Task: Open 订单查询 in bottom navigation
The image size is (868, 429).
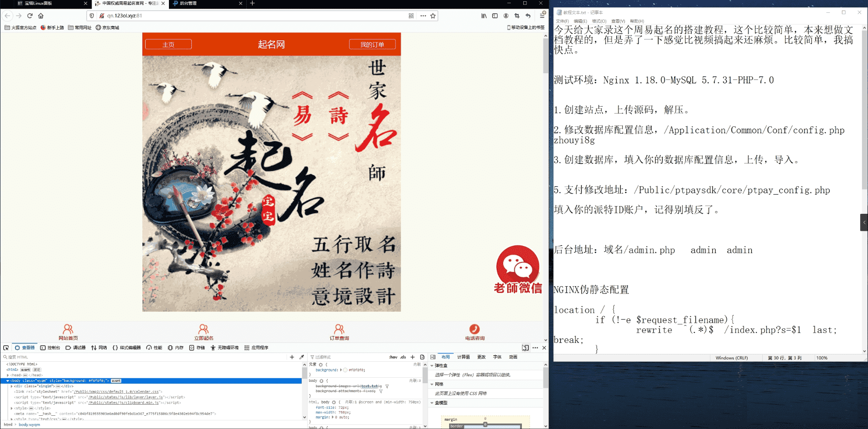Action: point(339,332)
